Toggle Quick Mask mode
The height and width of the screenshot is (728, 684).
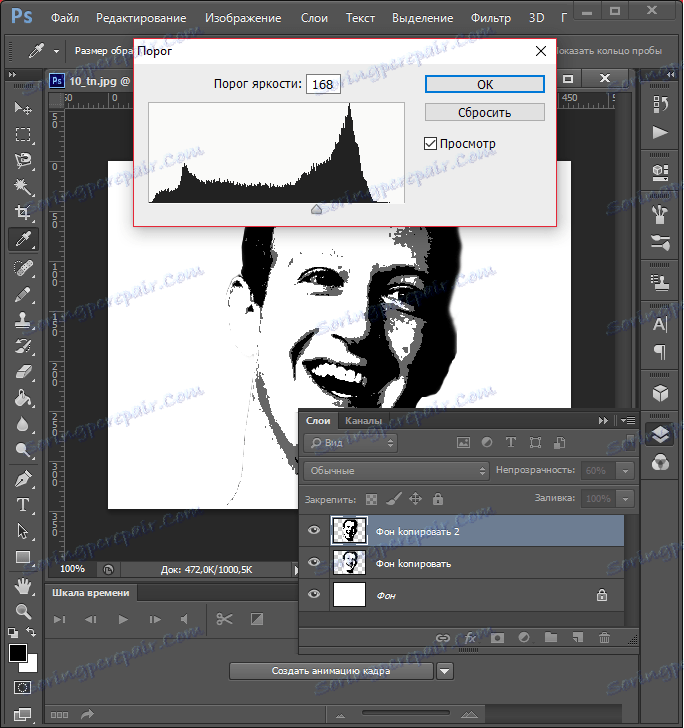[x=22, y=688]
